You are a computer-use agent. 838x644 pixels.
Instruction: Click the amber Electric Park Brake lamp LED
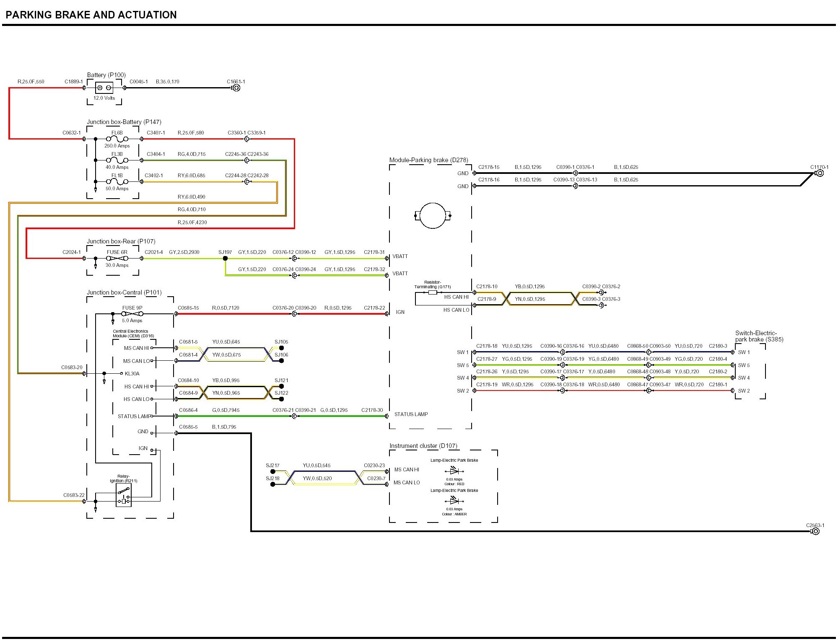[x=454, y=501]
